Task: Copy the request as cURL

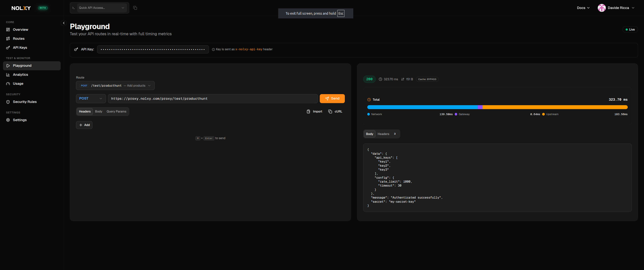Action: click(335, 111)
